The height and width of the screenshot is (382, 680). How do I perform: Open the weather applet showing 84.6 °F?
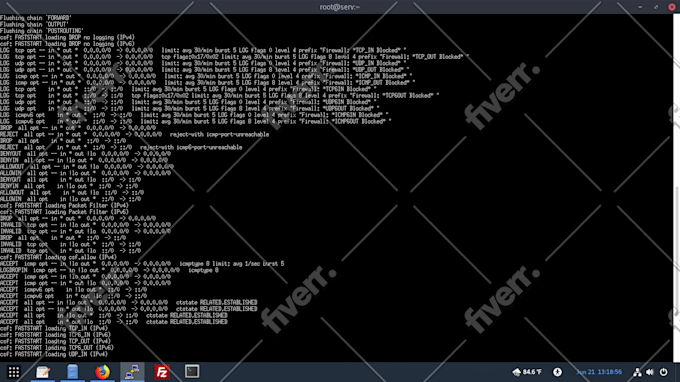527,372
